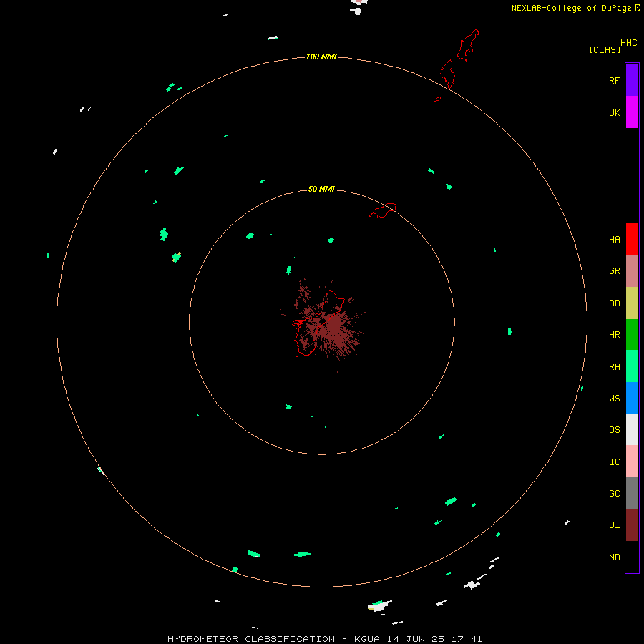Image resolution: width=644 pixels, height=644 pixels.
Task: Click the HR dark green swatch
Action: (632, 335)
